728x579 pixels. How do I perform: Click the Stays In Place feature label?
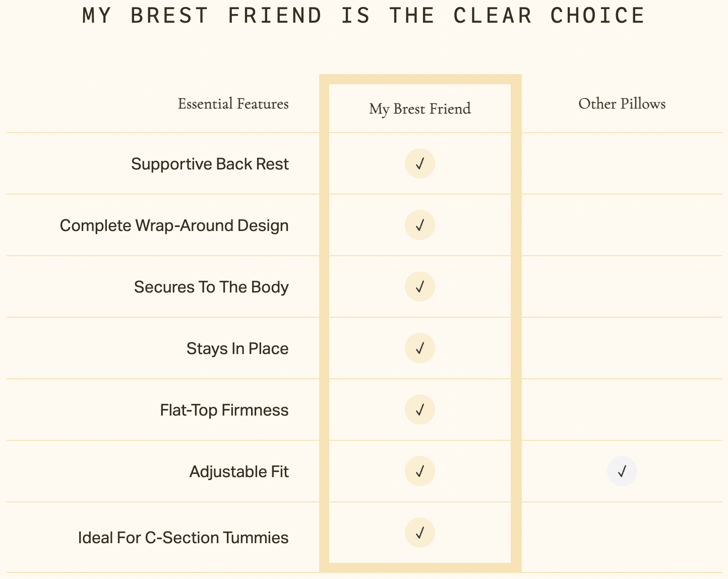237,349
